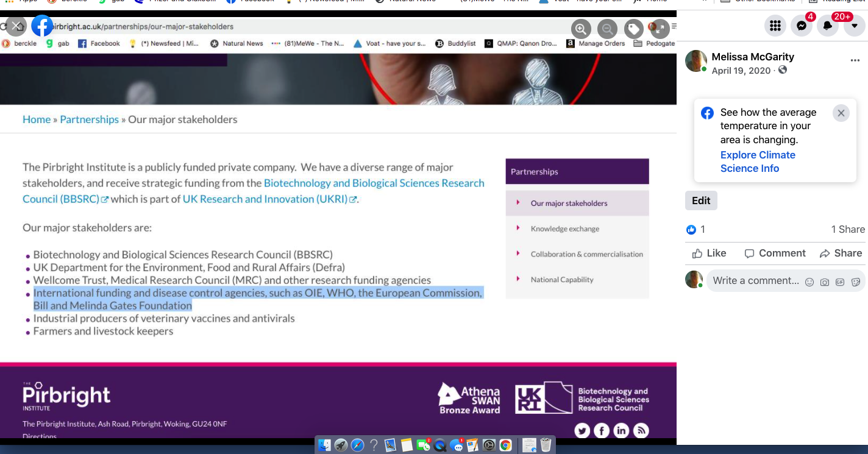The image size is (868, 454).
Task: Click the April 19, 2020 timestamp
Action: pyautogui.click(x=741, y=71)
